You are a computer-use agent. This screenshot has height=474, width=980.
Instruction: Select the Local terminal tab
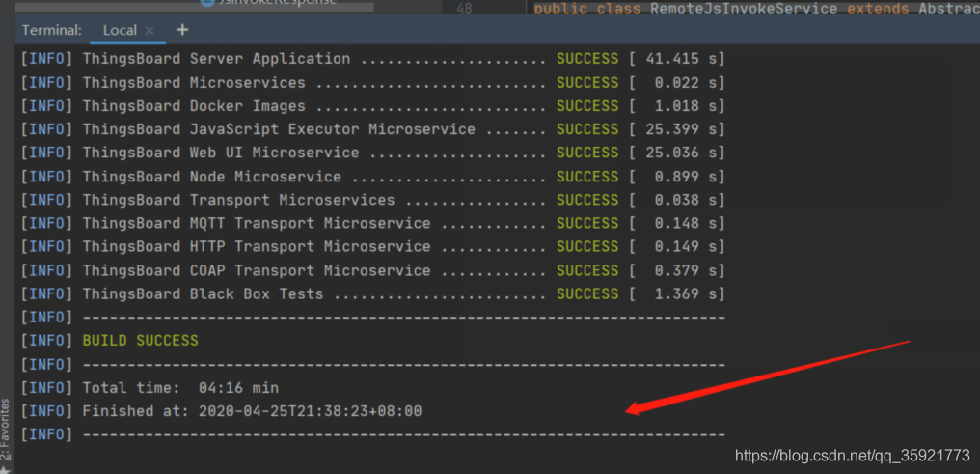(120, 30)
